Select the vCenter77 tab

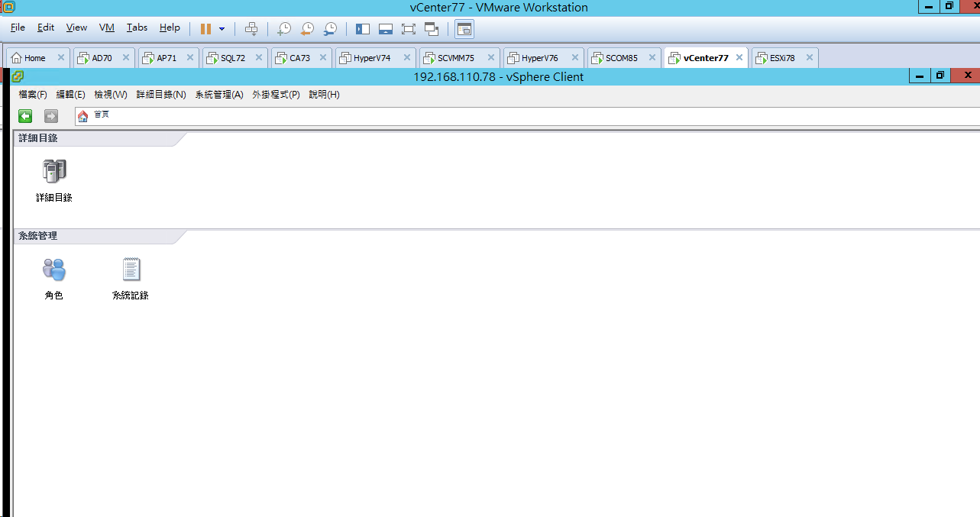tap(706, 58)
